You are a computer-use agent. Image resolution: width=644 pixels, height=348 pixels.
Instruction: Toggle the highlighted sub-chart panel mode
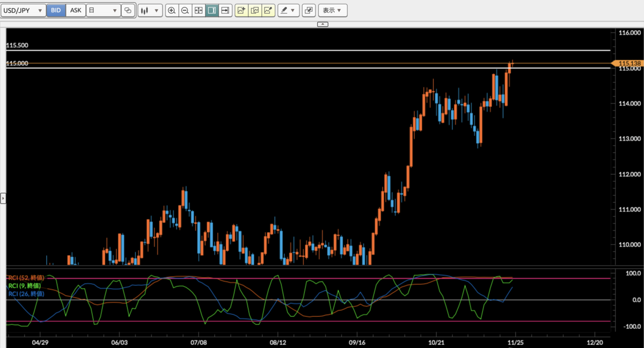click(211, 10)
